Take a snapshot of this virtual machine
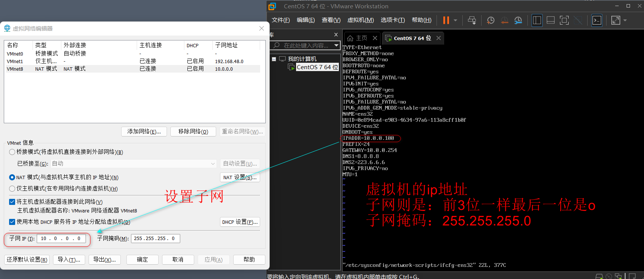 491,20
